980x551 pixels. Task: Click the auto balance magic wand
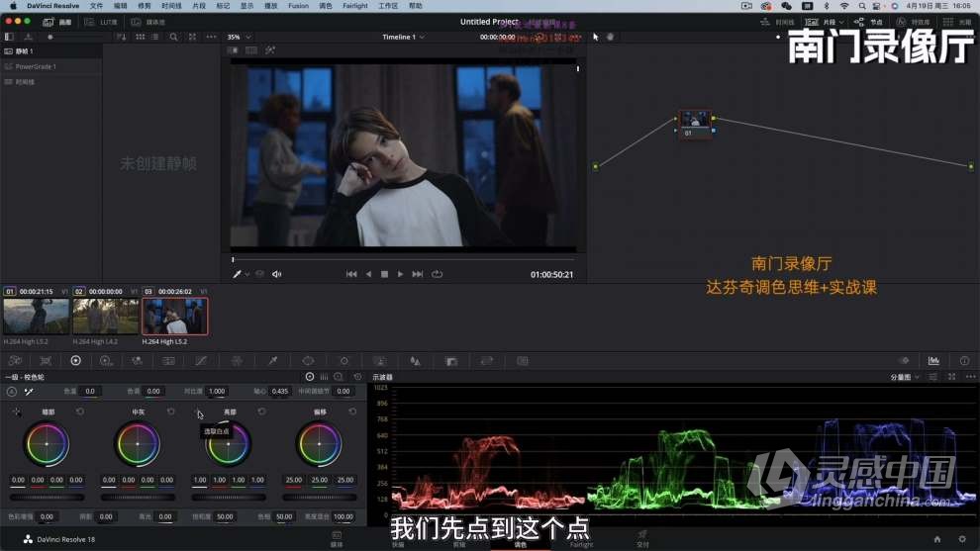[29, 391]
